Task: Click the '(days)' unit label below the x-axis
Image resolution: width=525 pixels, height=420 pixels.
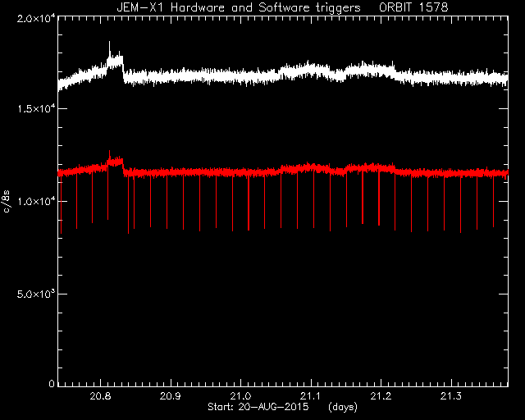Action: point(343,407)
